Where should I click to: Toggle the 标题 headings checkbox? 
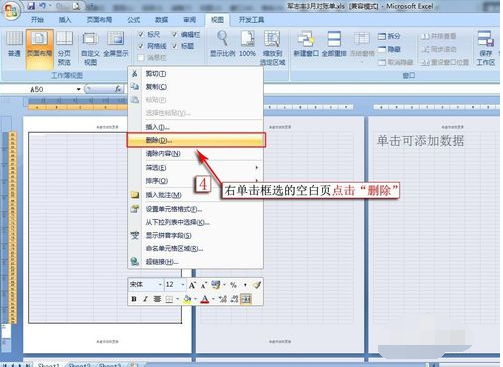pyautogui.click(x=175, y=46)
